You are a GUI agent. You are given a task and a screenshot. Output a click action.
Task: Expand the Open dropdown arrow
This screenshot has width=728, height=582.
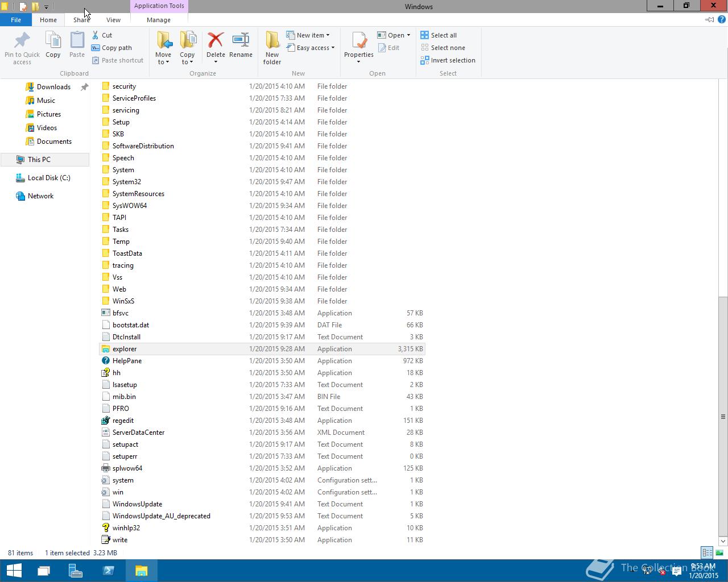click(x=408, y=35)
